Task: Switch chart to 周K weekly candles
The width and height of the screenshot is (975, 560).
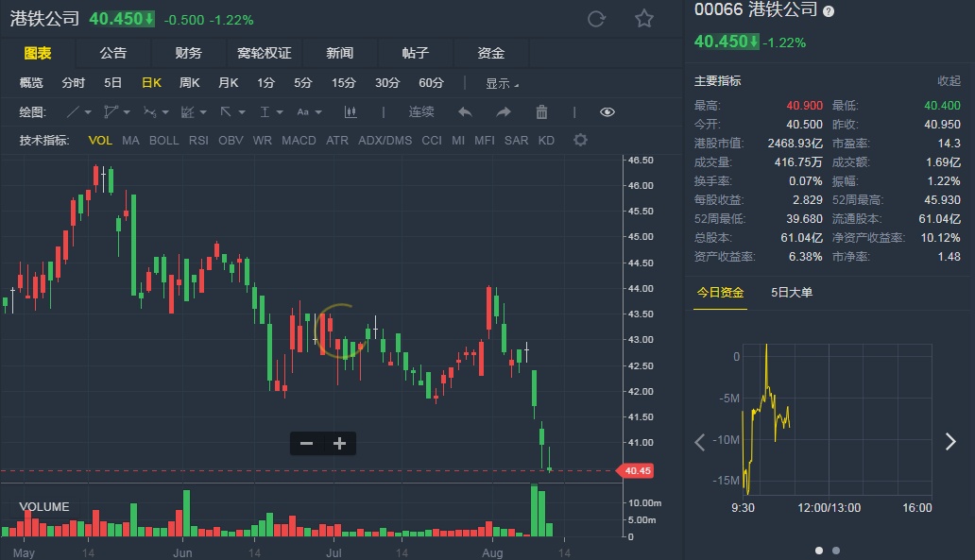Action: tap(189, 83)
